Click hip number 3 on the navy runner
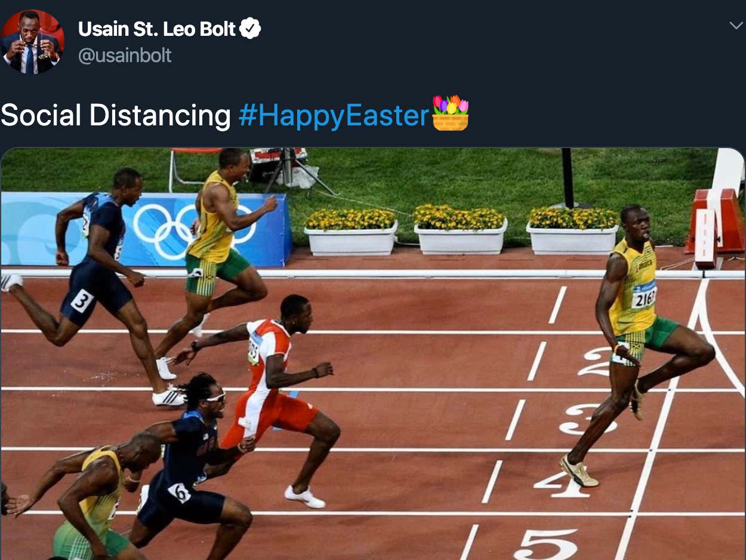This screenshot has width=746, height=560. [x=82, y=300]
